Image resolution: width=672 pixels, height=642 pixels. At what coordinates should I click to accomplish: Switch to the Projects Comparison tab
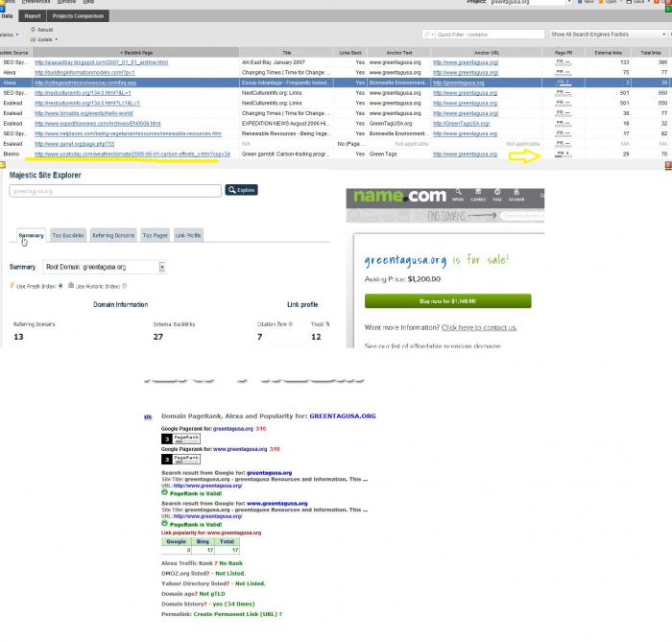pyautogui.click(x=78, y=16)
